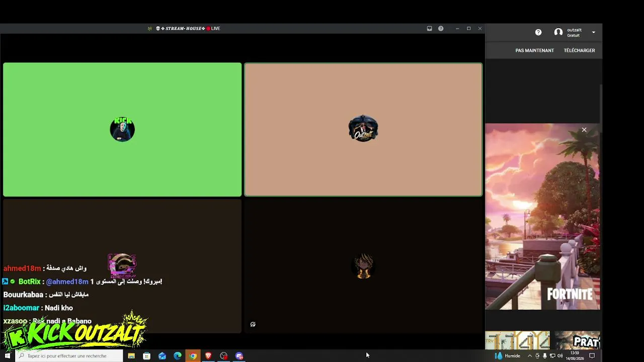
Task: Click username Bouurkabaa in chat
Action: (x=23, y=295)
